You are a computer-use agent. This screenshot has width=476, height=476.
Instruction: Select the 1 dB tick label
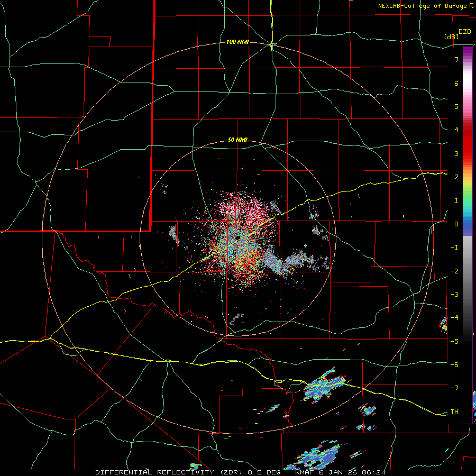pyautogui.click(x=456, y=200)
